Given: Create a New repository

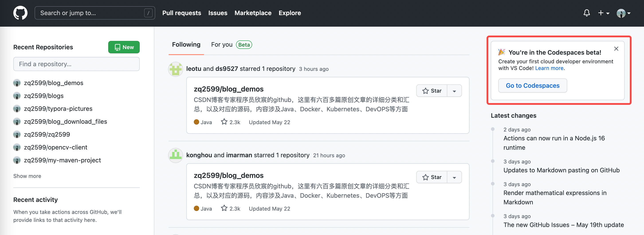Looking at the screenshot, I should coord(124,47).
